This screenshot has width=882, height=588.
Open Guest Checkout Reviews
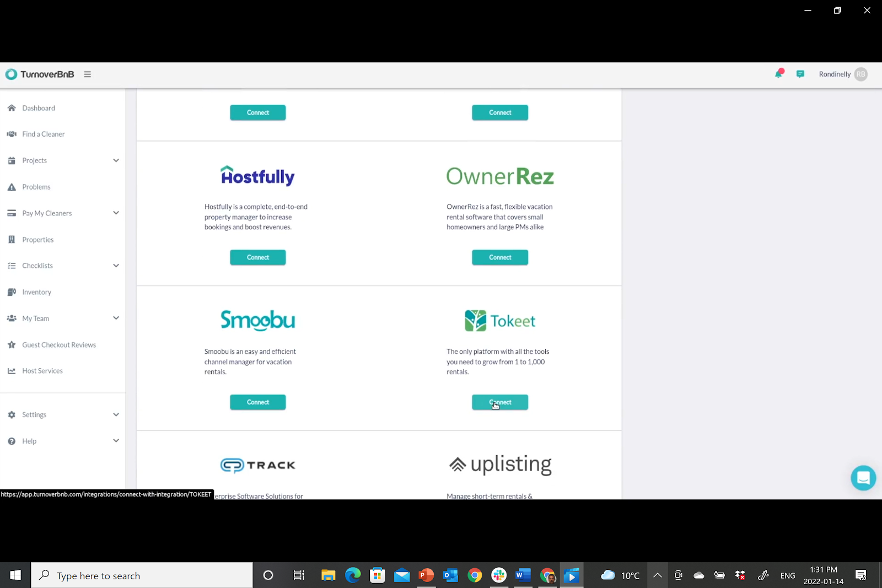pyautogui.click(x=59, y=345)
